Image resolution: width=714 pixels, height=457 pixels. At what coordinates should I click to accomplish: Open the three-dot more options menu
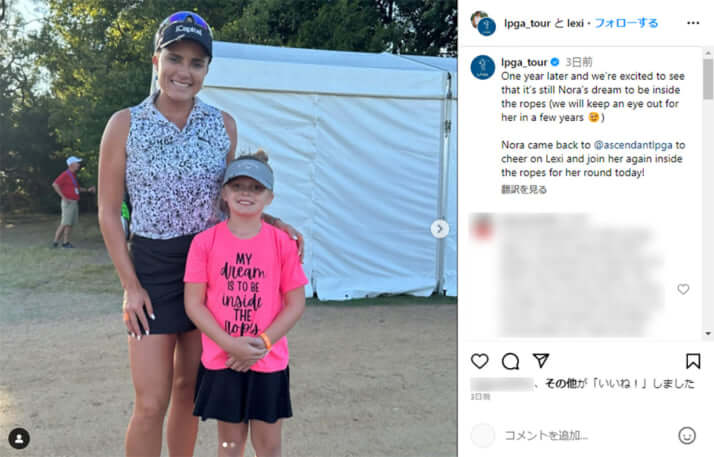pos(693,23)
